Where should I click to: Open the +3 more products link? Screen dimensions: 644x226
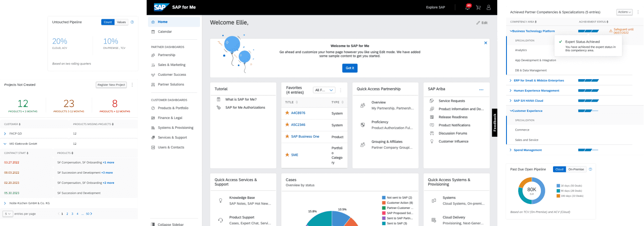[107, 172]
